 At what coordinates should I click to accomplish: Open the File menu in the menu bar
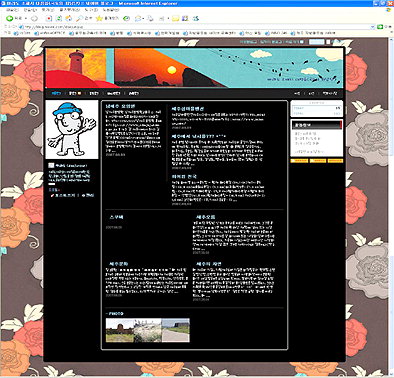pos(12,10)
